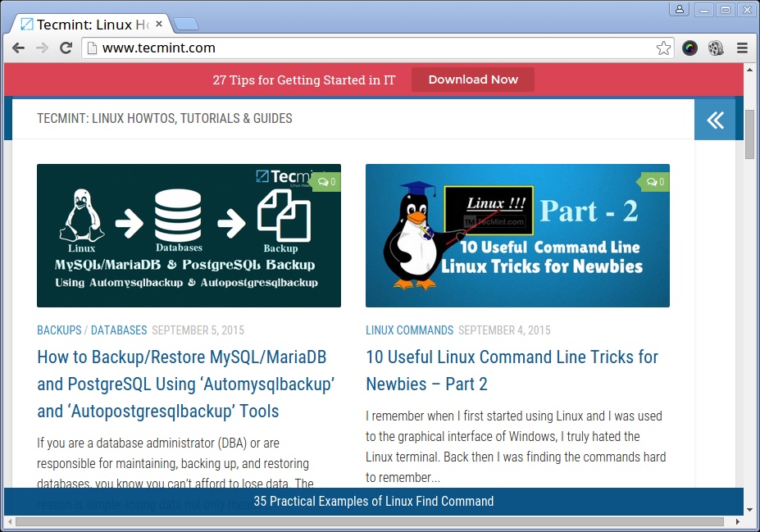Click comment count badge on Part 2 image

pos(655,182)
